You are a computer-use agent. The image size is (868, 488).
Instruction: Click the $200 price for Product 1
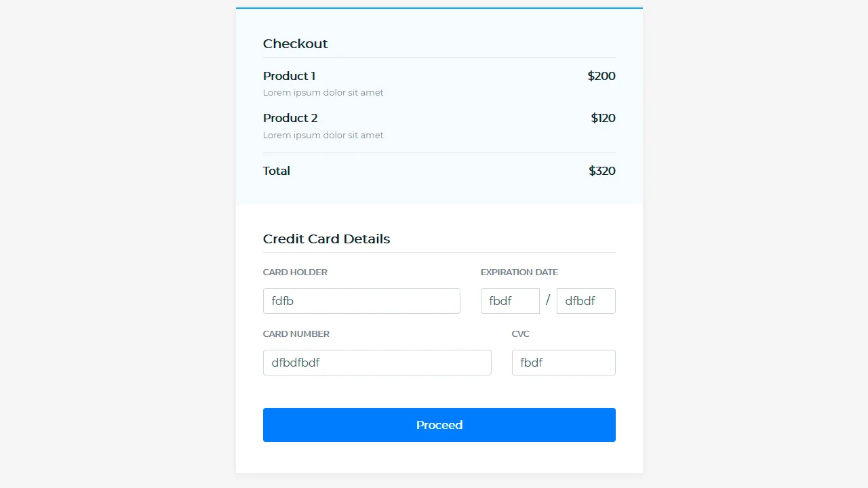(x=601, y=76)
